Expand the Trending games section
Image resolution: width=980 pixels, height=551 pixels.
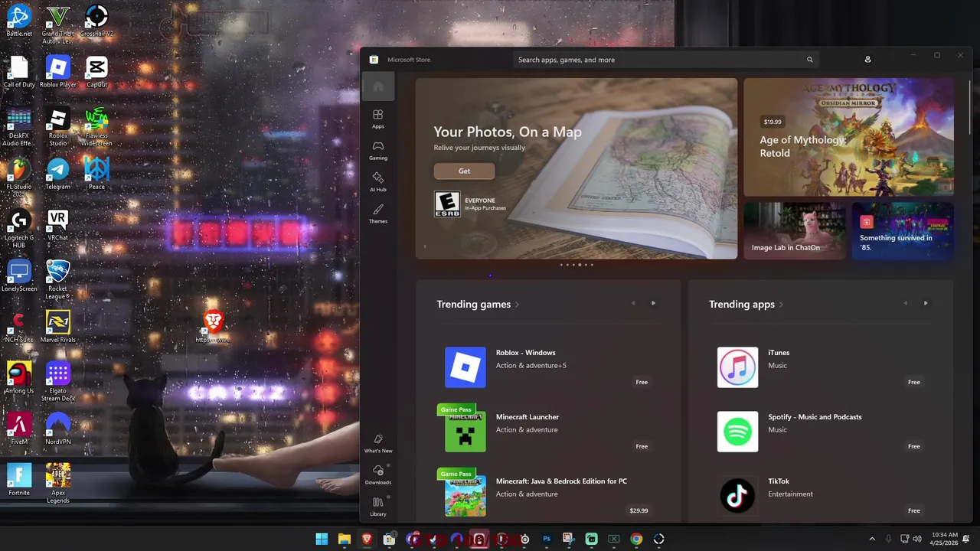[478, 304]
